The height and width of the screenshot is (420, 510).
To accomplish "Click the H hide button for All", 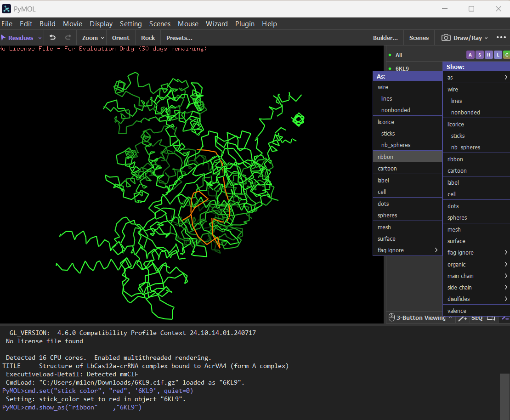I will tap(488, 55).
